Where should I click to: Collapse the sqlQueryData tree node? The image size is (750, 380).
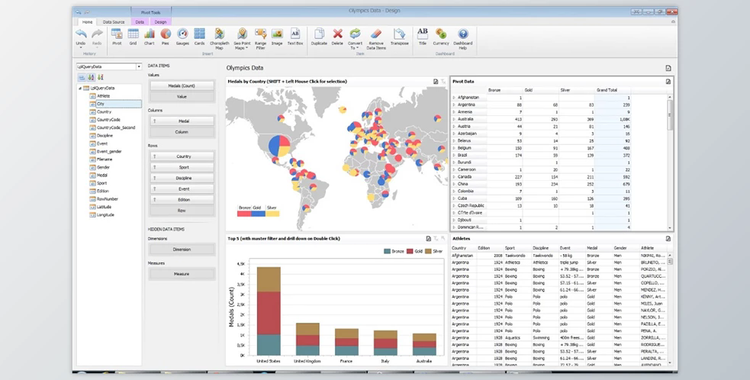[80, 88]
